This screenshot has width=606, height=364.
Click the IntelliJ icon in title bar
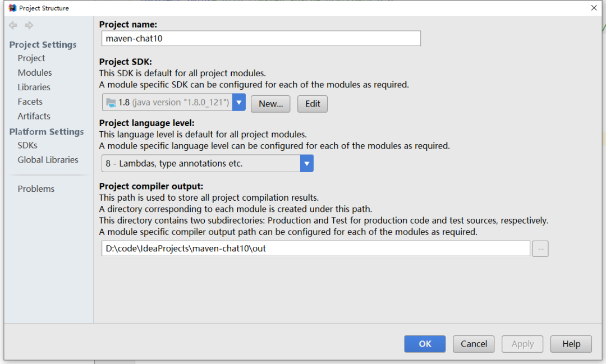[12, 8]
